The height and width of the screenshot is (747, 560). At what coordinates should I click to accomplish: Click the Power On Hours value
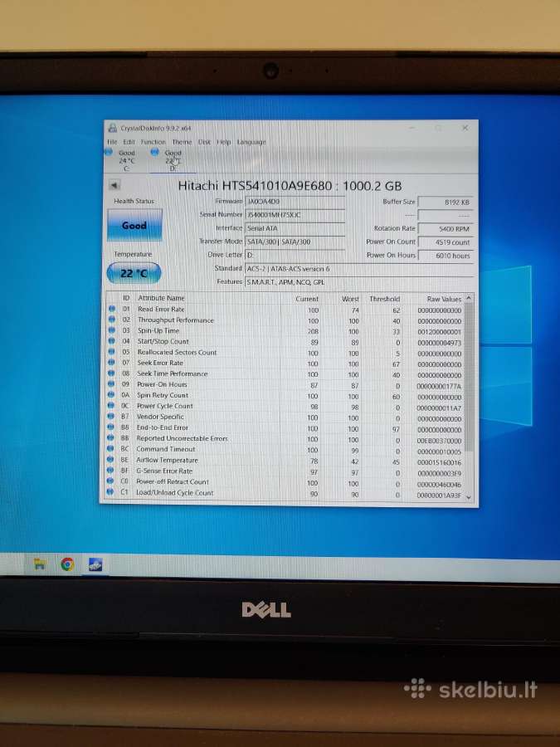click(446, 256)
